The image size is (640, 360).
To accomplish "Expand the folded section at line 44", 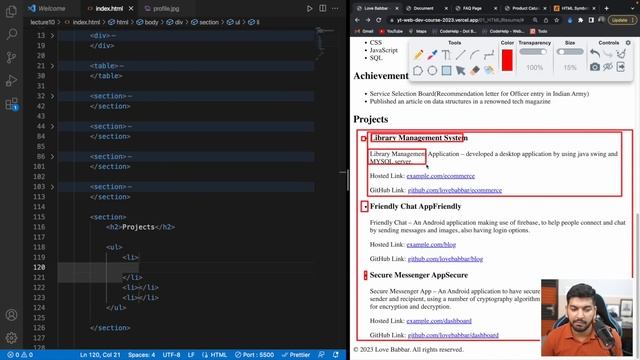I will [x=52, y=126].
